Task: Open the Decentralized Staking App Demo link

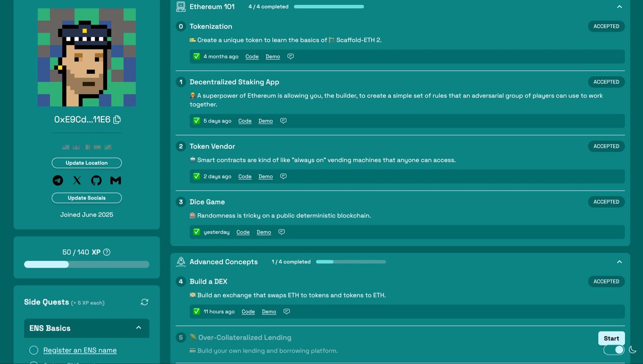Action: tap(266, 121)
